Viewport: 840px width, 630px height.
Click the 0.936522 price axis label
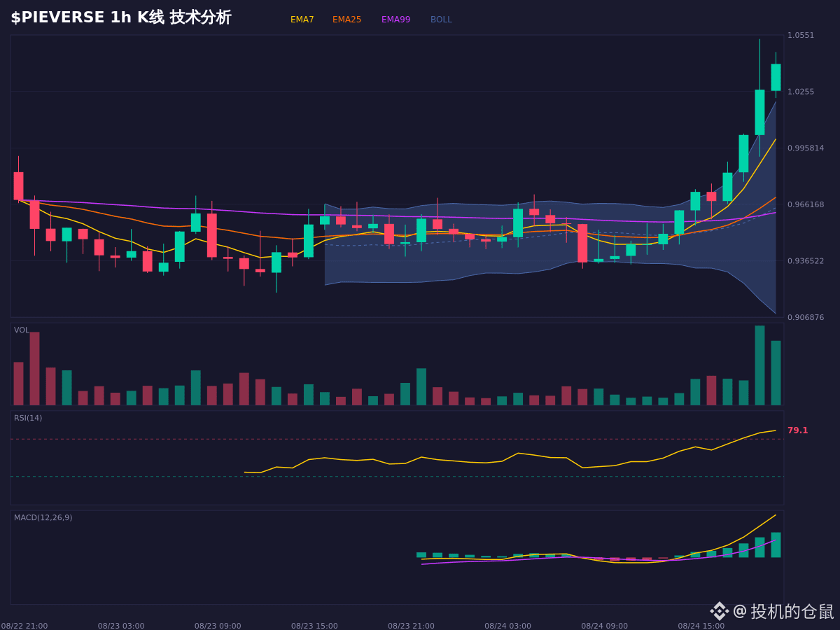(805, 261)
